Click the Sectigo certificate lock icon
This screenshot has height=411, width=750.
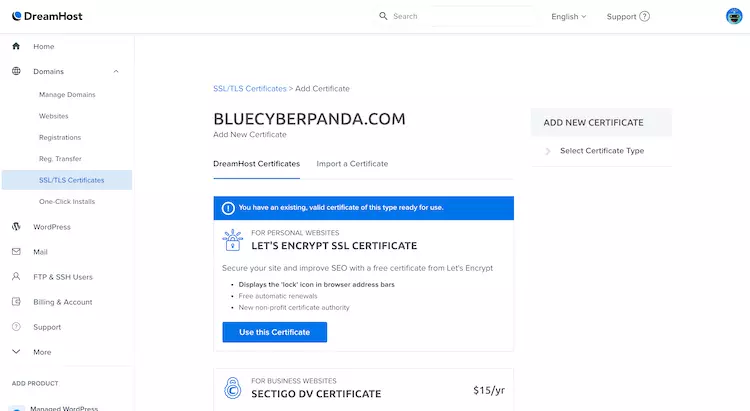click(233, 388)
